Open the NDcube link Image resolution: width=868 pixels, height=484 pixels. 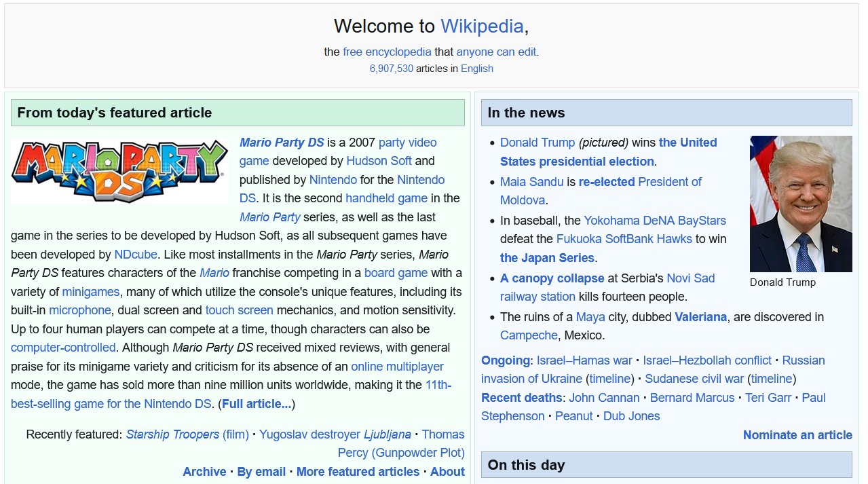(x=136, y=255)
